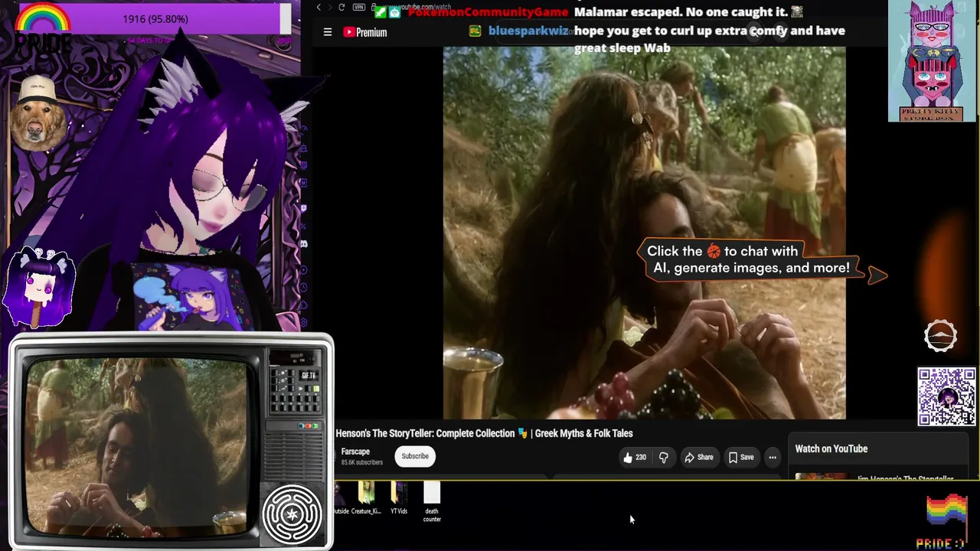This screenshot has height=551, width=980.
Task: Click the QR code on the stream overlay
Action: pos(947,396)
